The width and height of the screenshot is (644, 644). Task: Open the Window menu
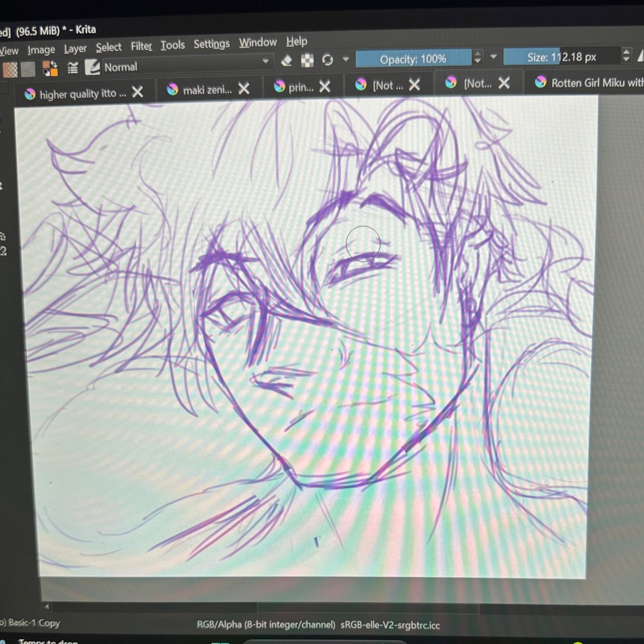pyautogui.click(x=258, y=42)
